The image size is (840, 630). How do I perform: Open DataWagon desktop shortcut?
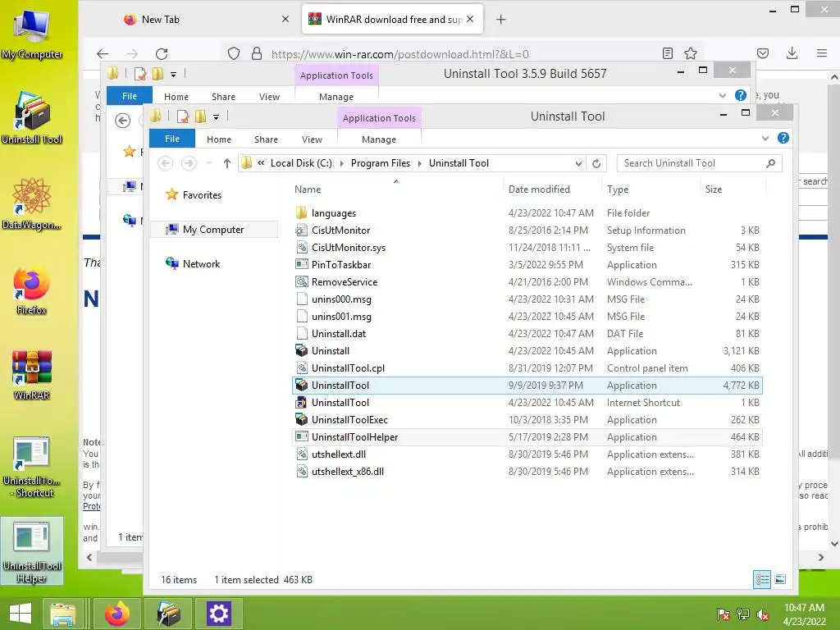click(x=32, y=203)
